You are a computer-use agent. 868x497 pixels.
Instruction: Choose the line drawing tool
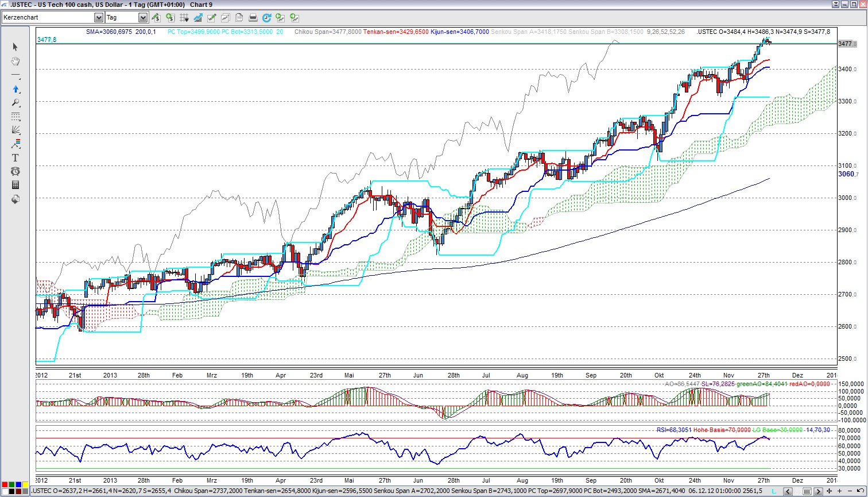click(x=15, y=75)
